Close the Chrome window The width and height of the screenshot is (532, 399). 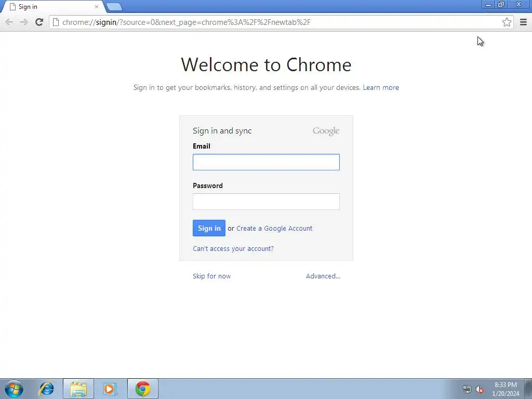tap(519, 4)
